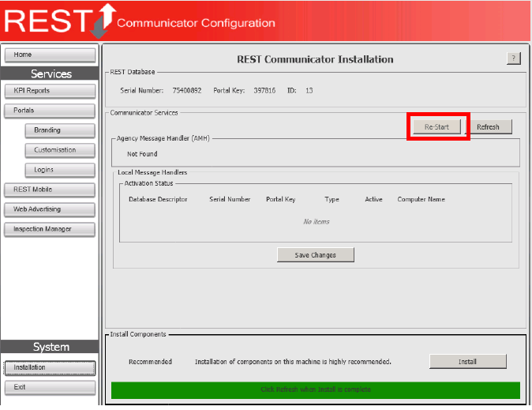Install recommended components
This screenshot has height=410, width=532.
pos(468,362)
